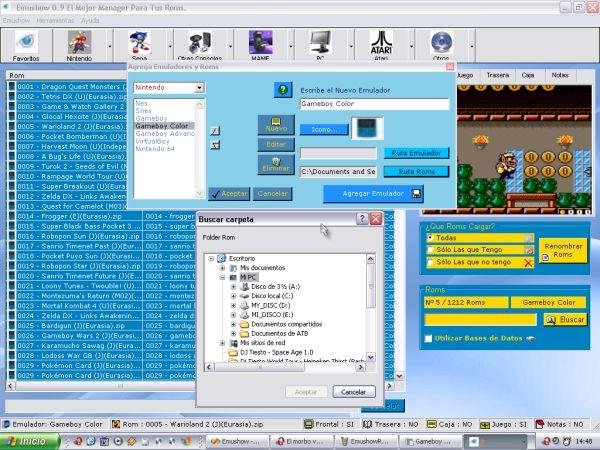Screen dimensions: 600x450
Task: Expand Documentos compartidos node
Action: pos(233,324)
